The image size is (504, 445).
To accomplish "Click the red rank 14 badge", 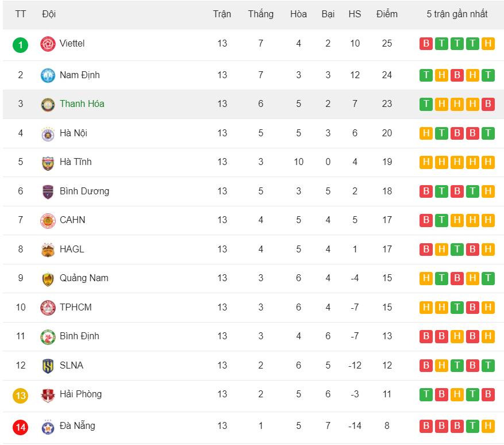I will (21, 427).
